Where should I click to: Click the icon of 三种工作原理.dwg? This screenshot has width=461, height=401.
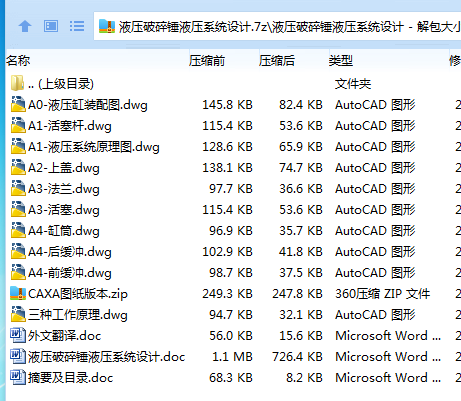18,314
